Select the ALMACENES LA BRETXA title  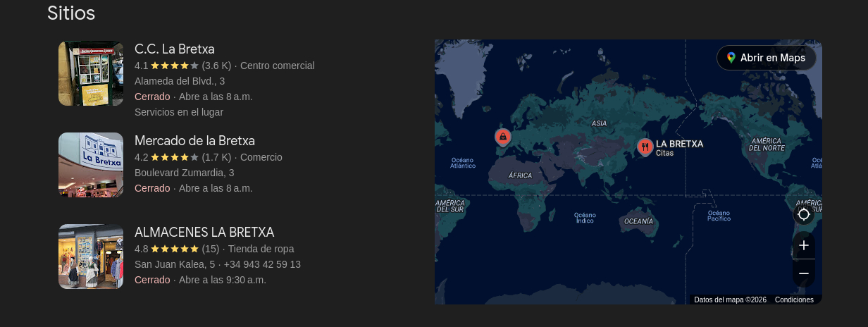[204, 233]
